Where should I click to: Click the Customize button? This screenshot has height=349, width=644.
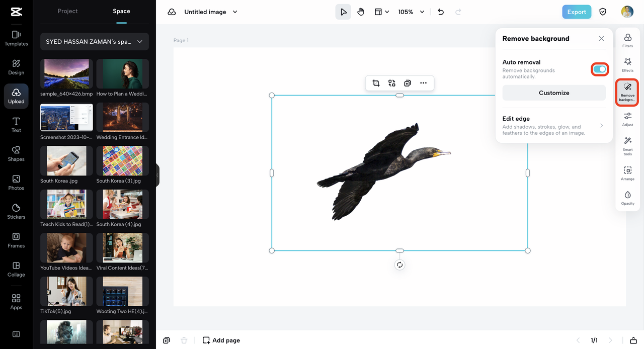[554, 93]
